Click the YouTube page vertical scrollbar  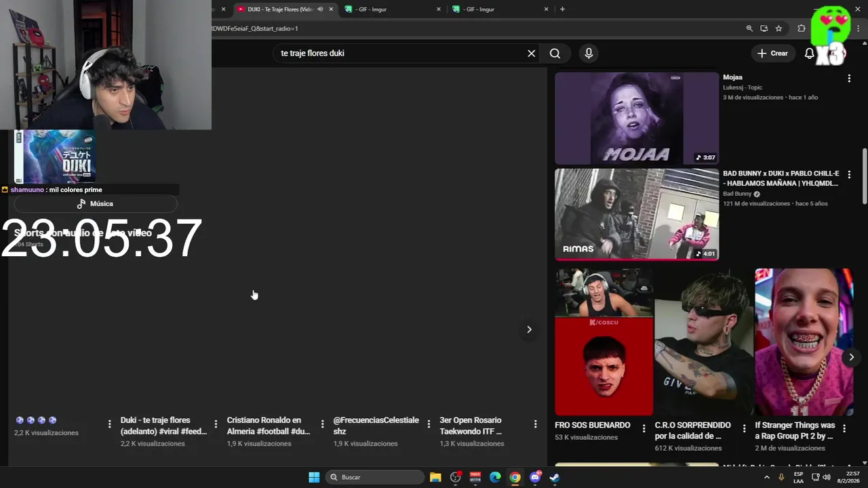(x=865, y=175)
